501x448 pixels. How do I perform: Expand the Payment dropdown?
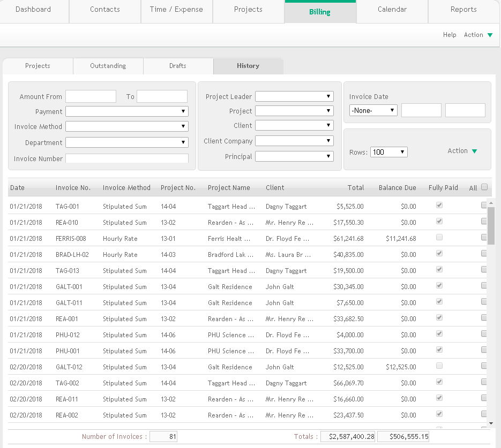(127, 111)
